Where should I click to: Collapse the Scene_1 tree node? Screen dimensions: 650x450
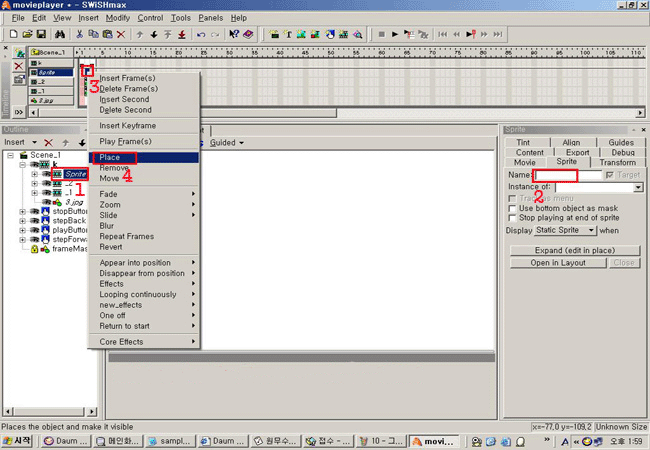point(10,155)
